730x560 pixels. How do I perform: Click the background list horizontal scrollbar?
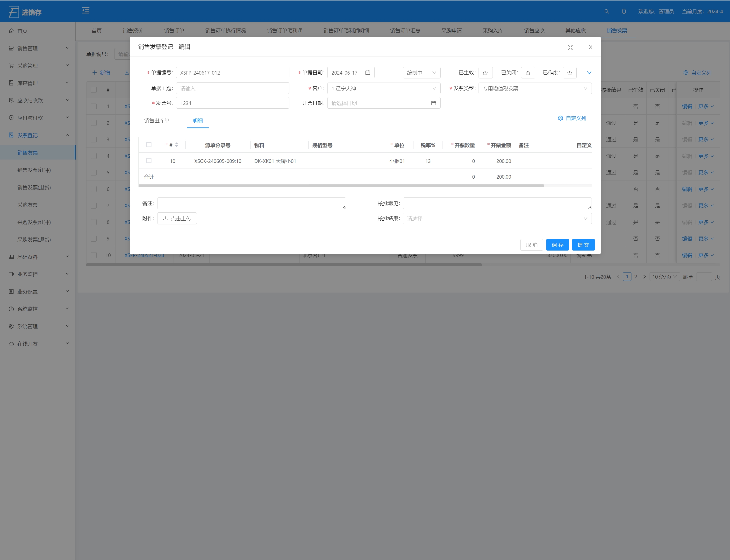tap(284, 265)
